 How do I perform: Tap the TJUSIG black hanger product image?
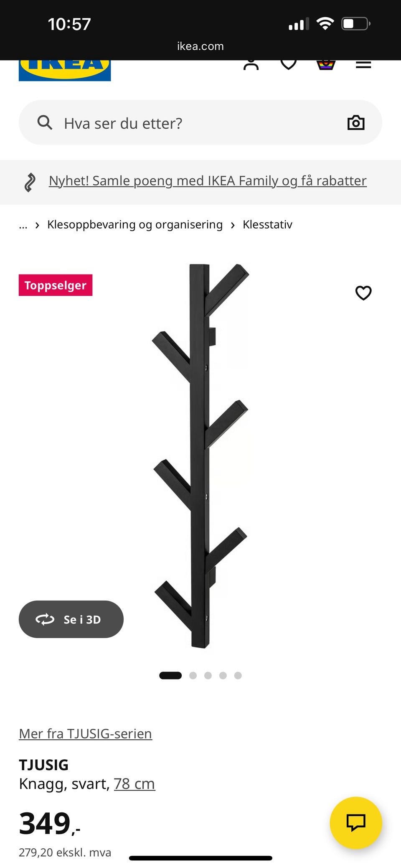(x=200, y=456)
